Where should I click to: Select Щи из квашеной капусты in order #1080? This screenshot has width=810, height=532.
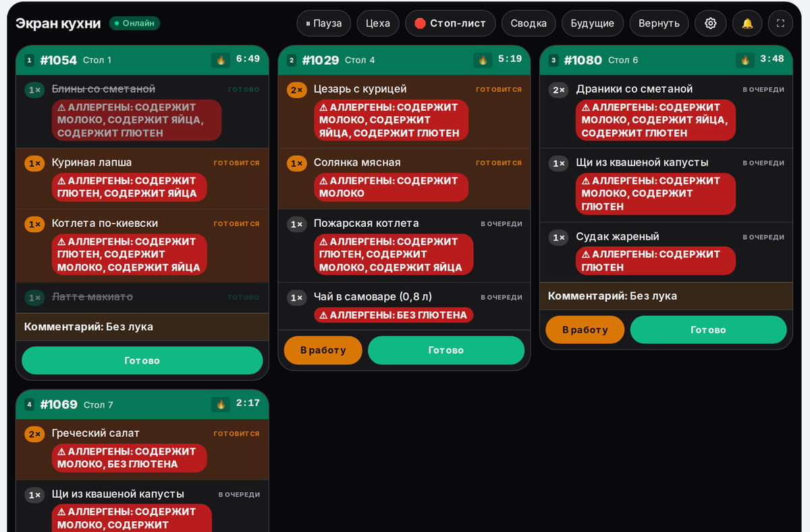click(667, 185)
